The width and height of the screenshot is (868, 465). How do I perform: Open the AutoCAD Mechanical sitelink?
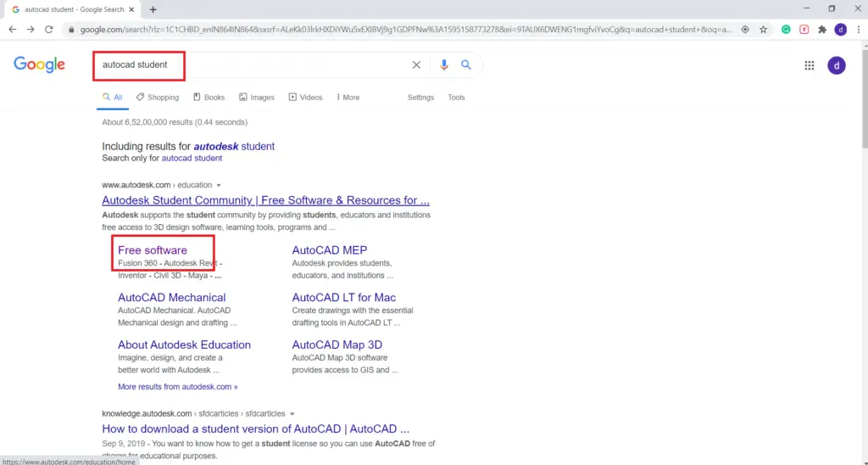pos(171,298)
